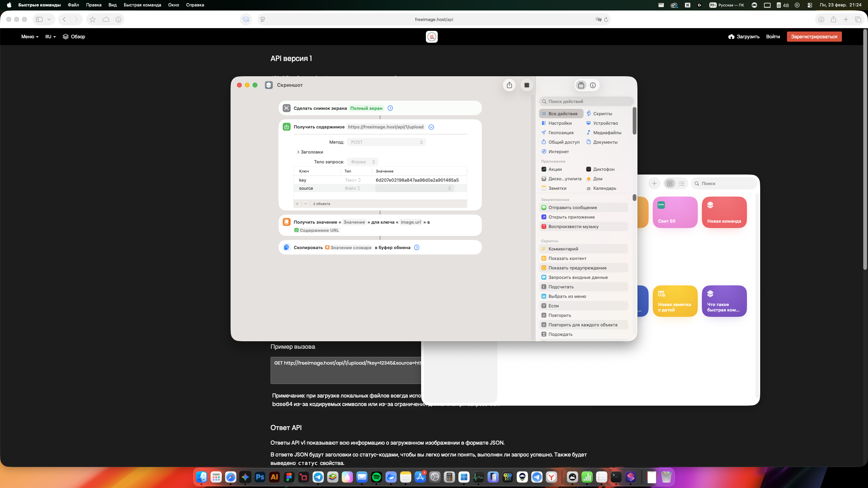Click the screenshot action icon
The width and height of the screenshot is (868, 488).
coord(287,108)
